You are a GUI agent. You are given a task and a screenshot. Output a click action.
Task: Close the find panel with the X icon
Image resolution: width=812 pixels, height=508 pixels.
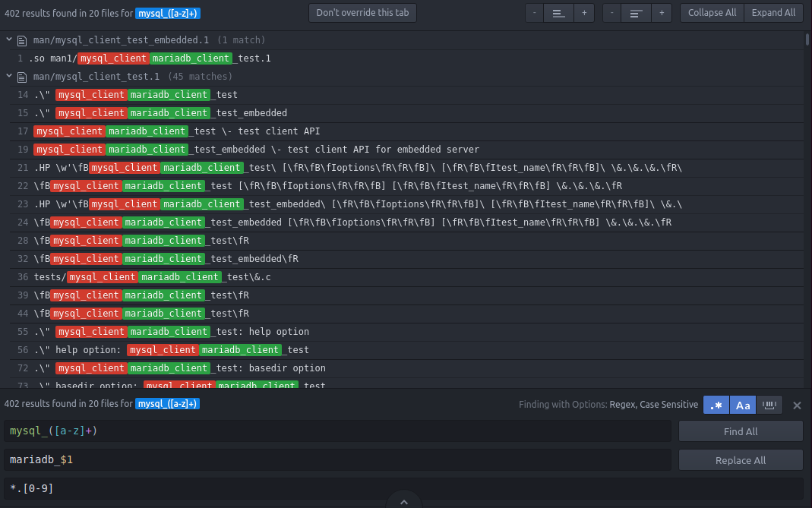[797, 405]
